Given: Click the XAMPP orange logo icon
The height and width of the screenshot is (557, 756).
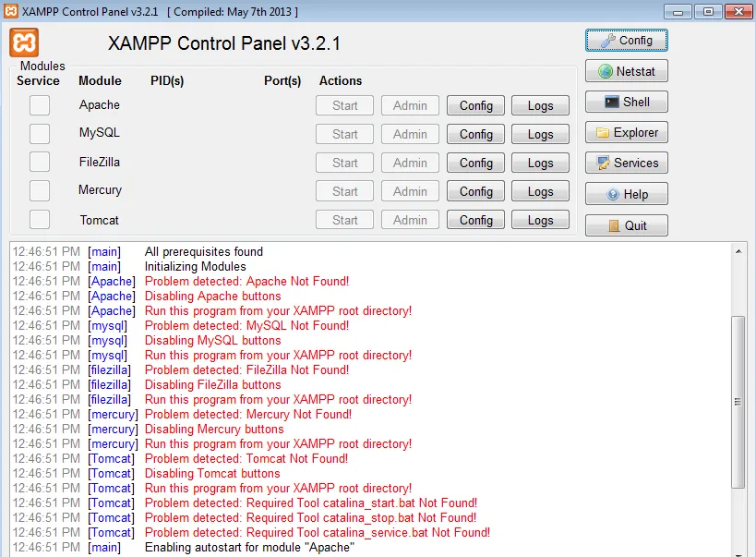Looking at the screenshot, I should tap(24, 43).
